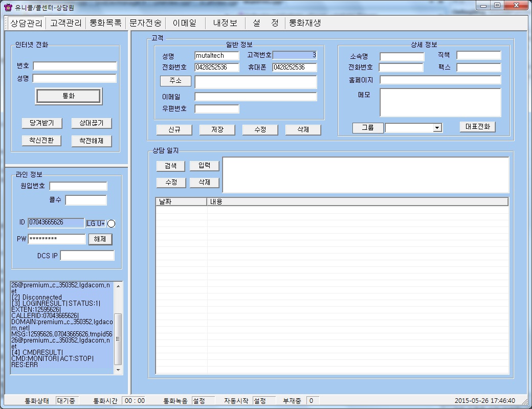The height and width of the screenshot is (409, 532).
Task: Click the 주소 address button
Action: (x=175, y=81)
